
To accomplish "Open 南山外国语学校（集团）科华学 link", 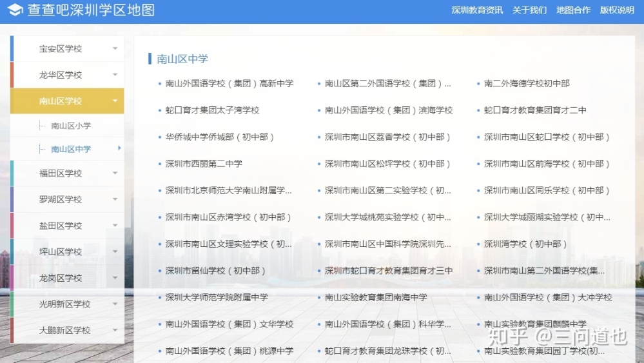I will [x=387, y=324].
